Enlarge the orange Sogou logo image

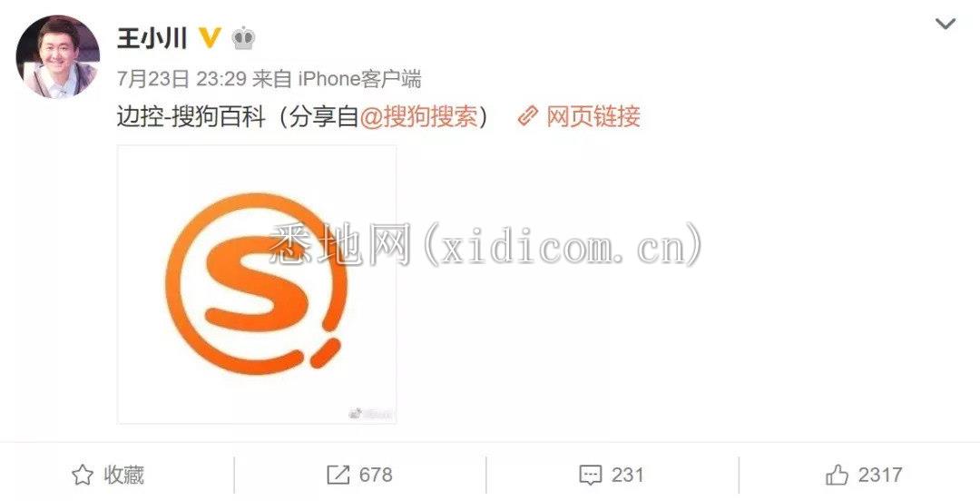pos(257,285)
